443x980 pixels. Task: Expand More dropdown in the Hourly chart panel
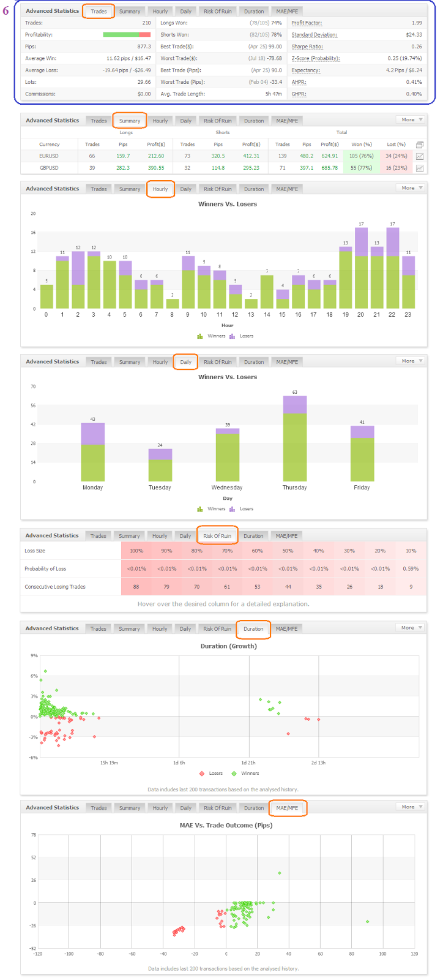pyautogui.click(x=411, y=188)
